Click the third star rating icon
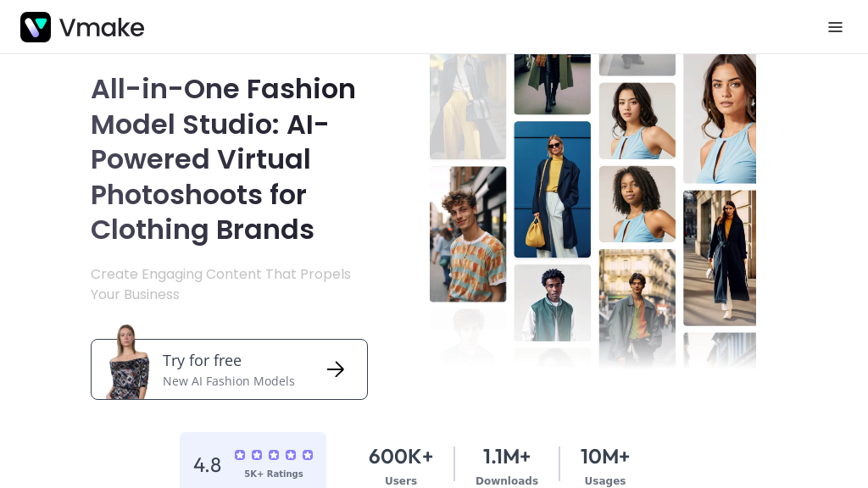 274,455
